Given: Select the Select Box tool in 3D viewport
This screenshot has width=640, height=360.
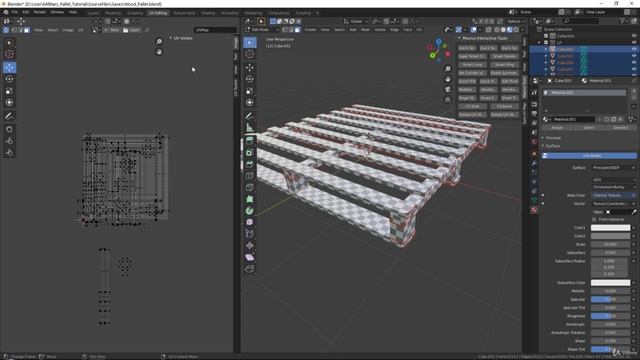Looking at the screenshot, I should pos(250,42).
